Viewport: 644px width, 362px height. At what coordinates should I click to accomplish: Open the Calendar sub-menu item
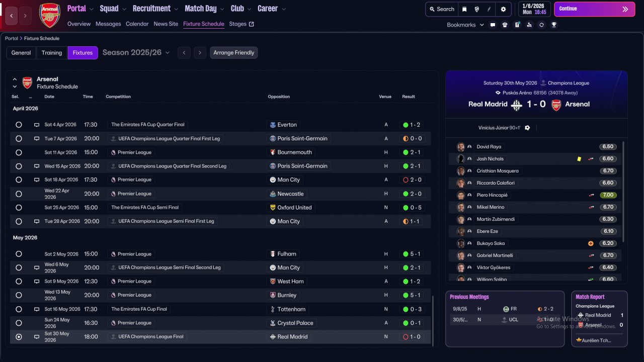pyautogui.click(x=137, y=24)
